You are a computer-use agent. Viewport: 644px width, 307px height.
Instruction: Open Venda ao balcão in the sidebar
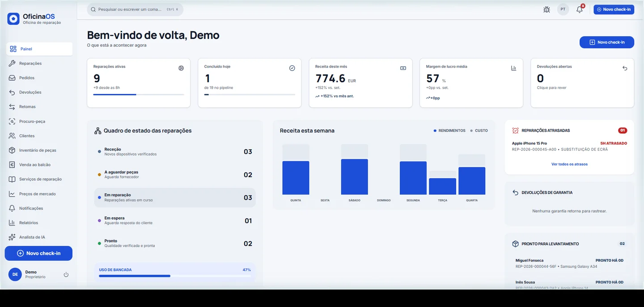39,165
